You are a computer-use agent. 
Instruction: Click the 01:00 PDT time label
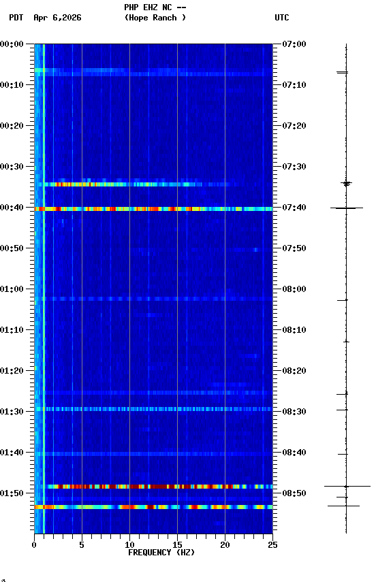coord(12,289)
